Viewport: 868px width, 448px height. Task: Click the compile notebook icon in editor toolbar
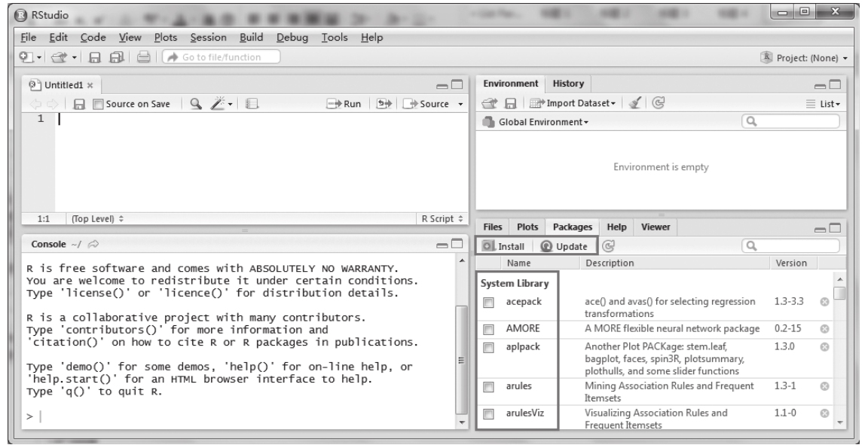tap(252, 103)
